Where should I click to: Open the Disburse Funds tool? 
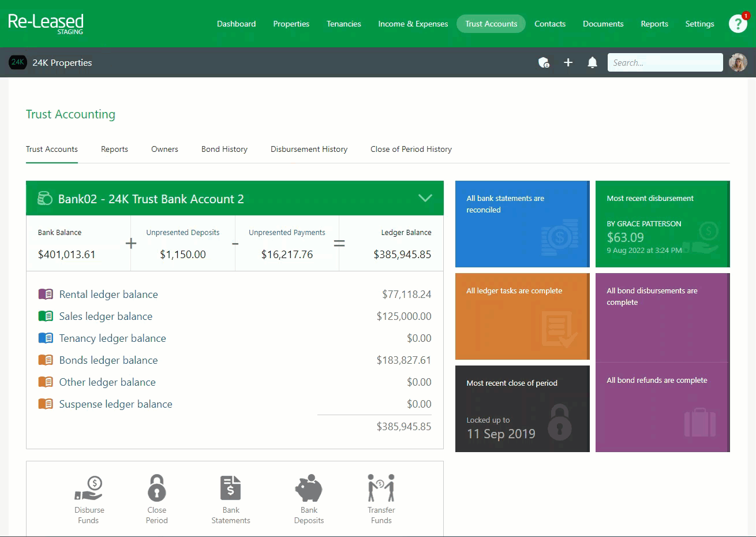tap(88, 499)
